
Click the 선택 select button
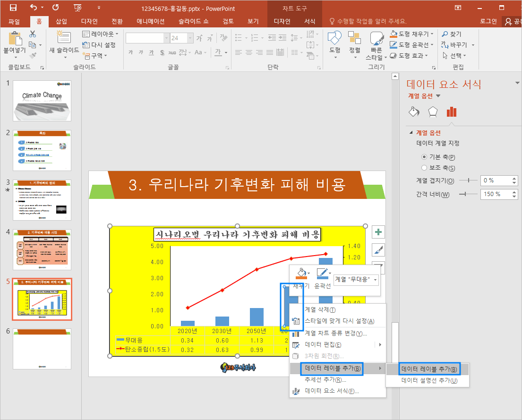coord(454,55)
